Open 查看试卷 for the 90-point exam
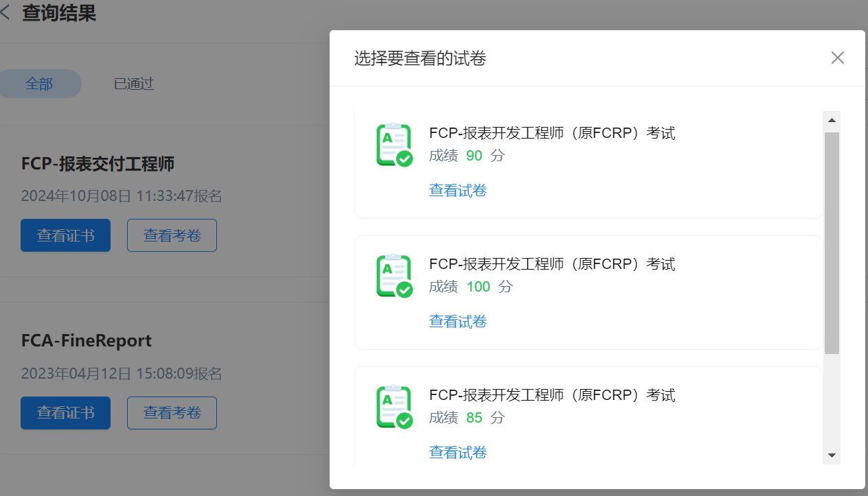This screenshot has height=496, width=868. click(x=457, y=191)
